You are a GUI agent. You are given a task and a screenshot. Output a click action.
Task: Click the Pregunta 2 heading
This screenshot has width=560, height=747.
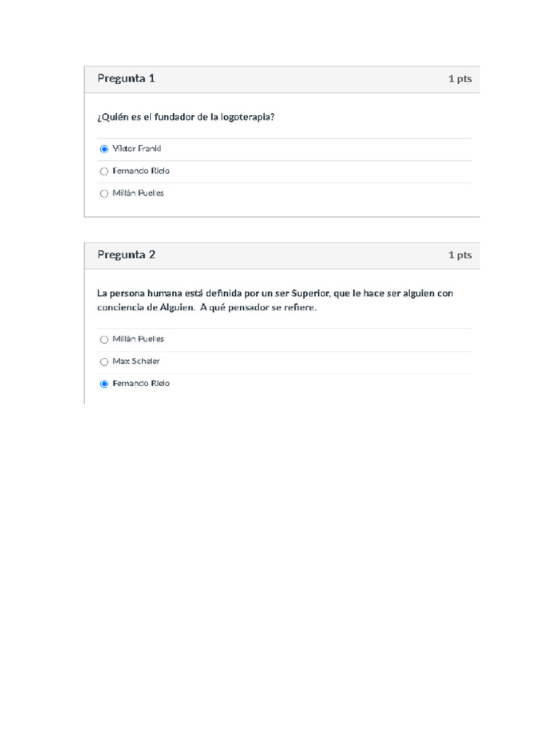coord(126,255)
